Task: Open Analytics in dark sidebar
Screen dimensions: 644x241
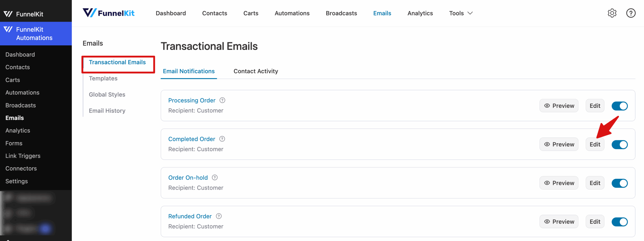Action: tap(18, 130)
